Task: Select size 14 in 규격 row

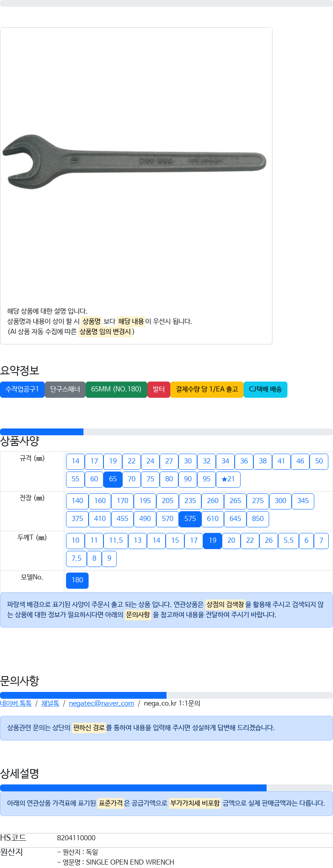Action: point(75,461)
